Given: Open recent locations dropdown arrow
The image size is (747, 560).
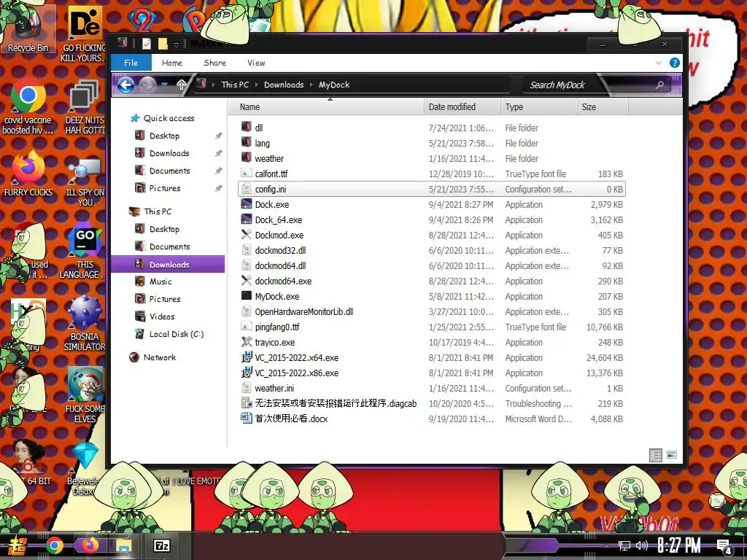Looking at the screenshot, I should point(165,85).
